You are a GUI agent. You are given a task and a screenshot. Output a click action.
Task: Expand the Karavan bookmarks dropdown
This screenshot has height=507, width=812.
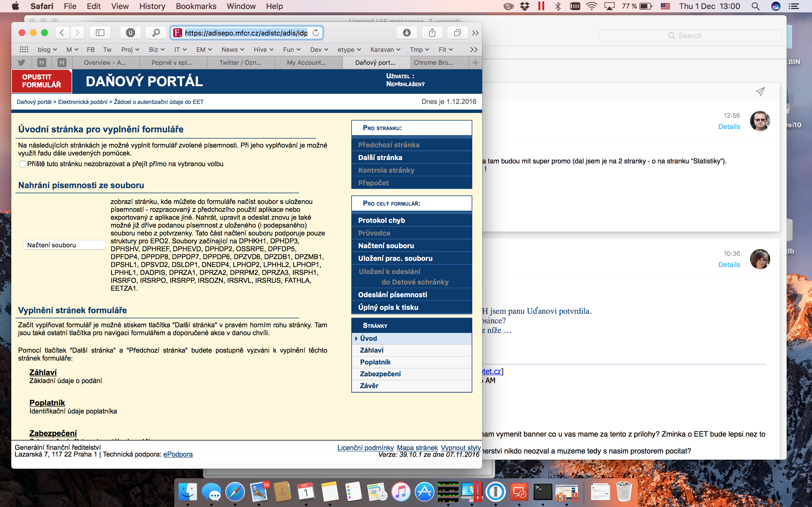tap(385, 50)
